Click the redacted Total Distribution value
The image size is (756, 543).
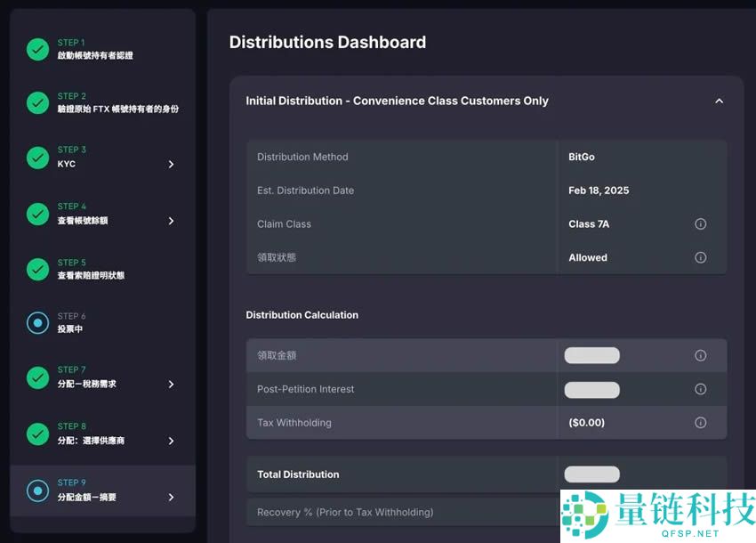[x=591, y=474]
